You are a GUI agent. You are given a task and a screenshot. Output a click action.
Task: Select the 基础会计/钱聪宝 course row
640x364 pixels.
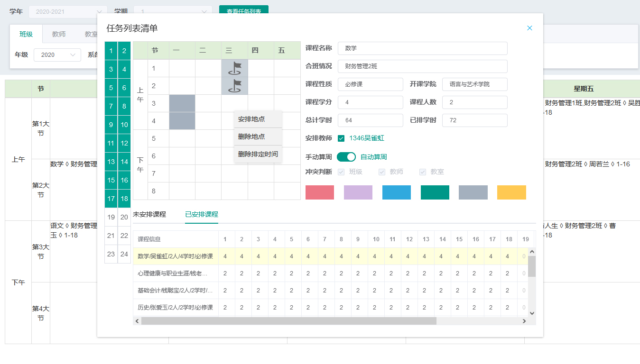(330, 291)
